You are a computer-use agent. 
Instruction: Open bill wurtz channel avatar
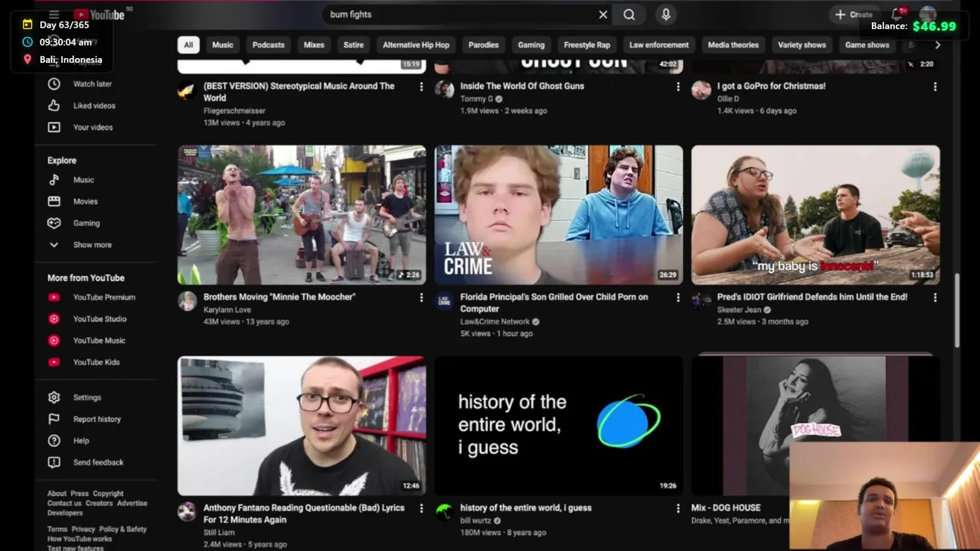(444, 511)
